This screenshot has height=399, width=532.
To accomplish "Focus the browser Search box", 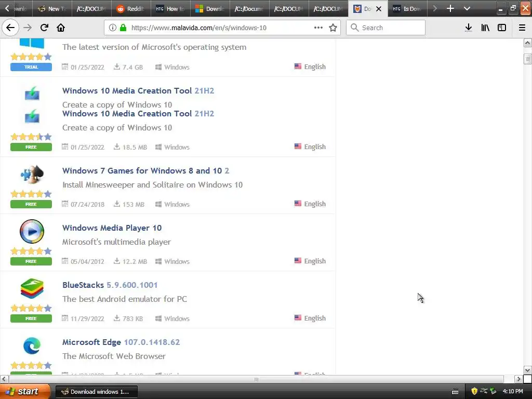I will coord(386,28).
